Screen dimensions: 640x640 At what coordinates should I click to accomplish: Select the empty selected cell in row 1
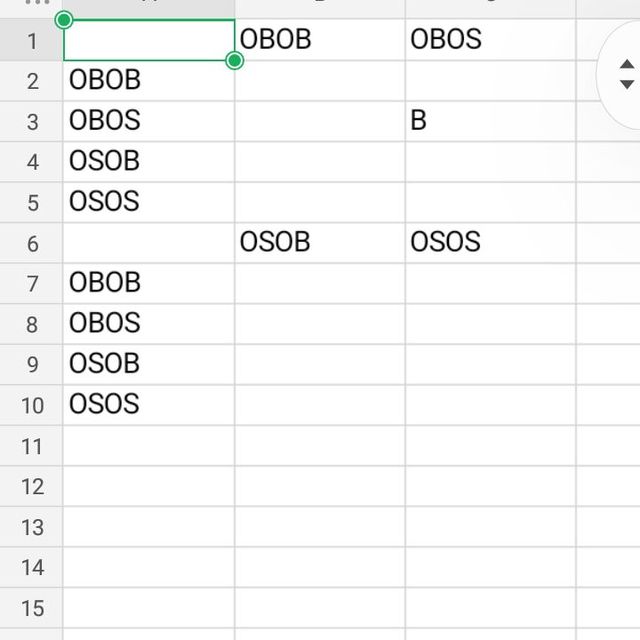tap(149, 40)
